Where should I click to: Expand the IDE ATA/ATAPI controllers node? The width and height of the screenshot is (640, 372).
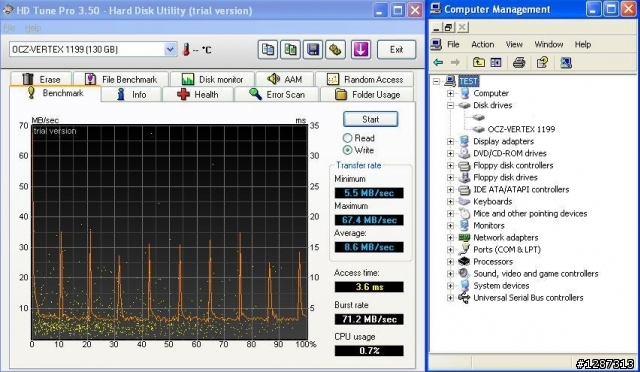[450, 189]
